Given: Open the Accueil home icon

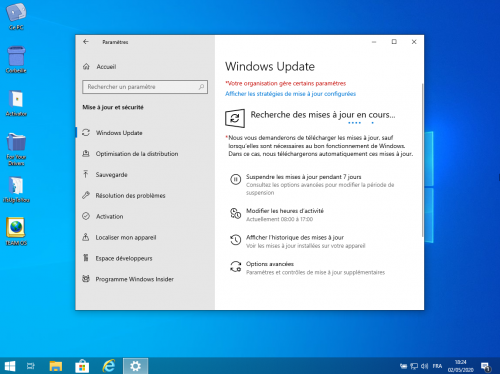Looking at the screenshot, I should coord(86,66).
